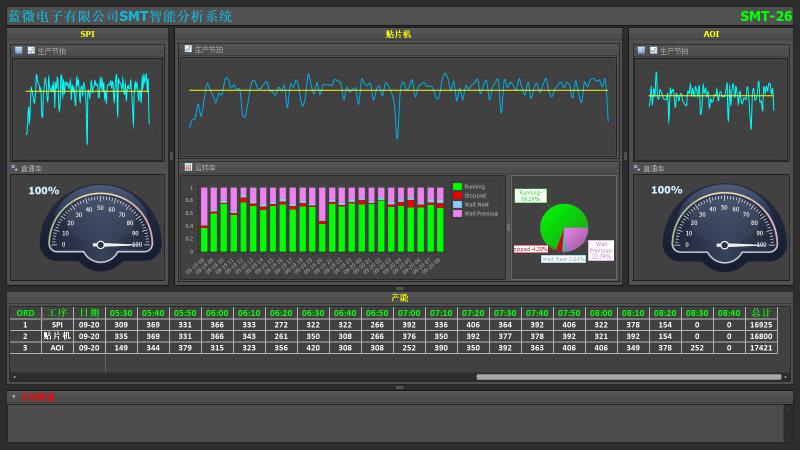Click the SMT-26 line label at top right

click(x=765, y=16)
